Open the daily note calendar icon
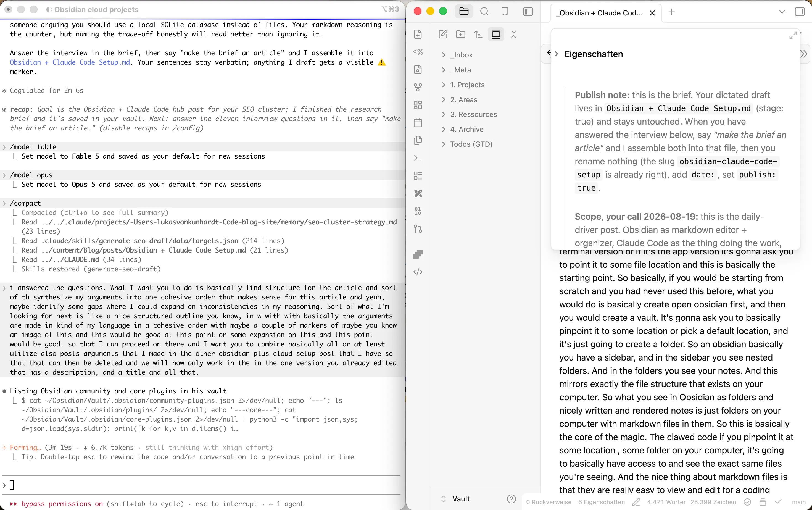The width and height of the screenshot is (812, 510). click(x=418, y=122)
